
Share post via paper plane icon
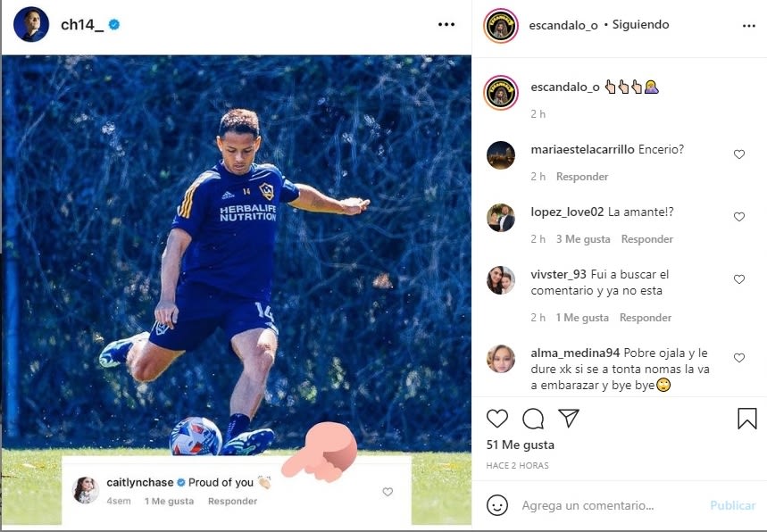pos(568,418)
